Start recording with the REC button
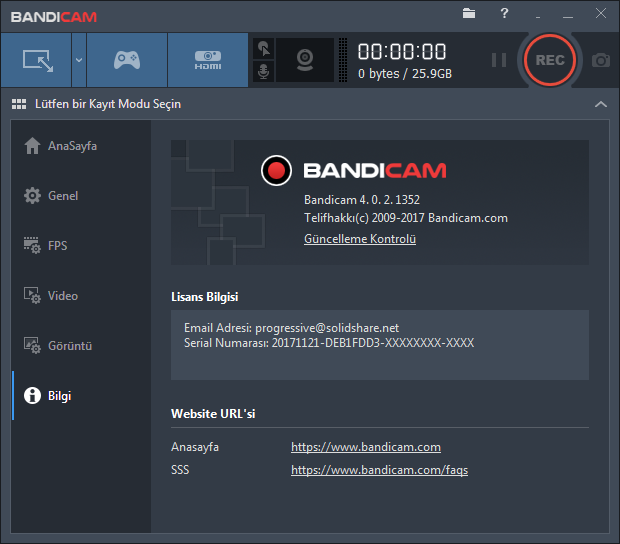620x544 pixels. (x=550, y=60)
